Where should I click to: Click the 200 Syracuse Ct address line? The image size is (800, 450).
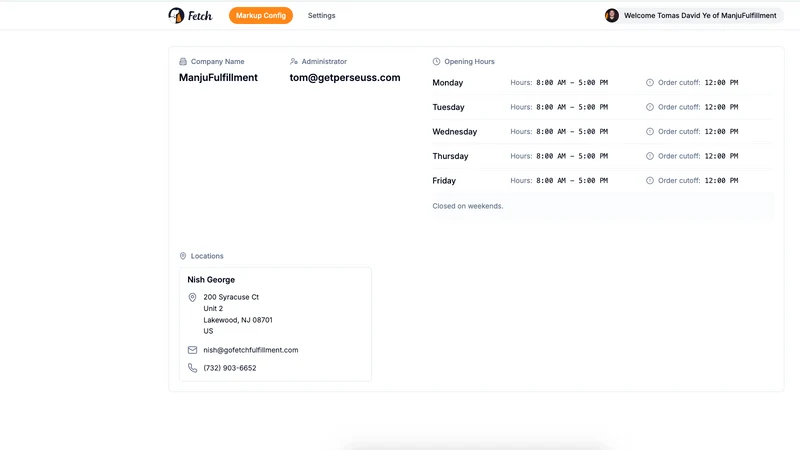click(231, 297)
